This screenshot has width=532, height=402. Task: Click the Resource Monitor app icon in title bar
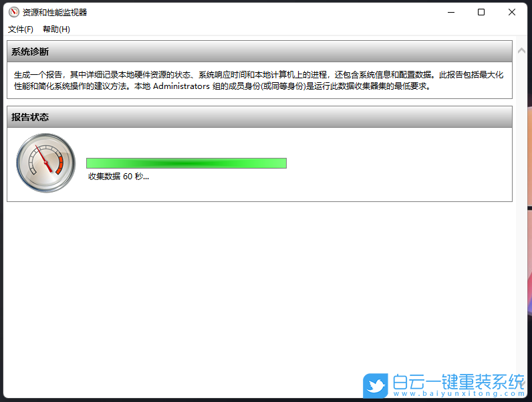pyautogui.click(x=14, y=12)
